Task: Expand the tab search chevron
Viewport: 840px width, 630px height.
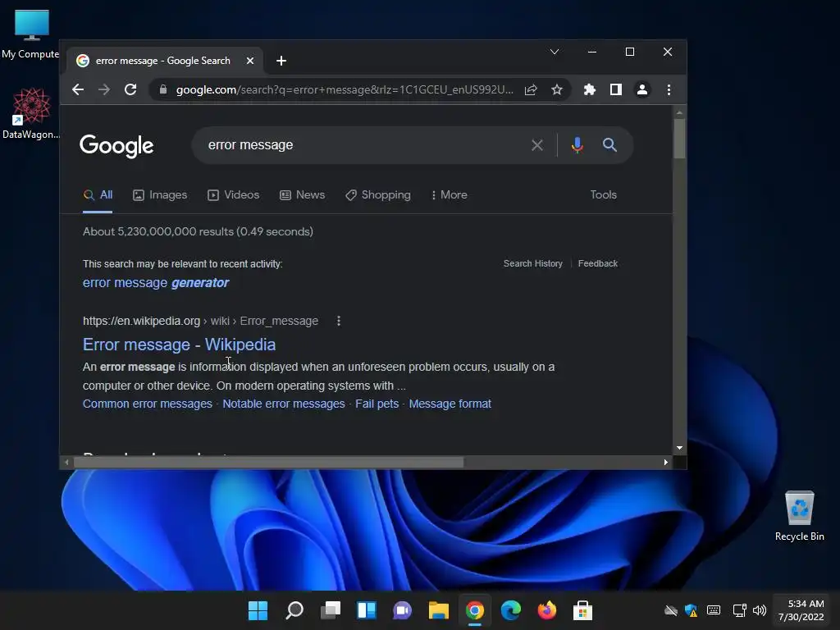Action: click(x=555, y=52)
